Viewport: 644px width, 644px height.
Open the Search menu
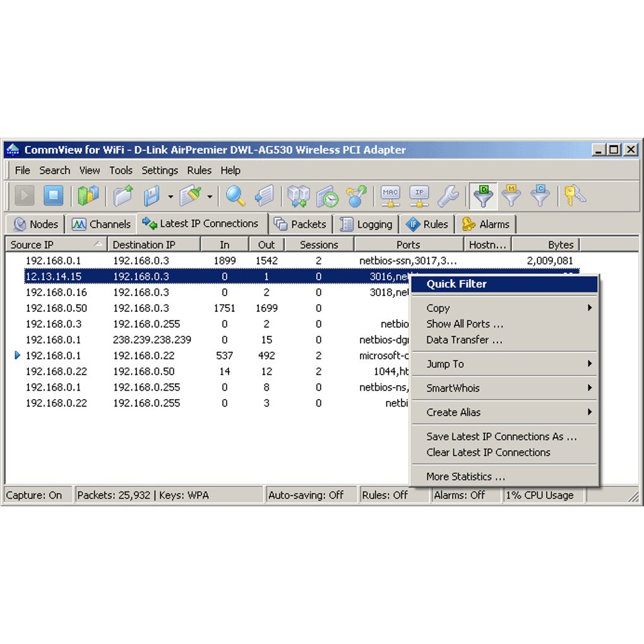pos(55,170)
